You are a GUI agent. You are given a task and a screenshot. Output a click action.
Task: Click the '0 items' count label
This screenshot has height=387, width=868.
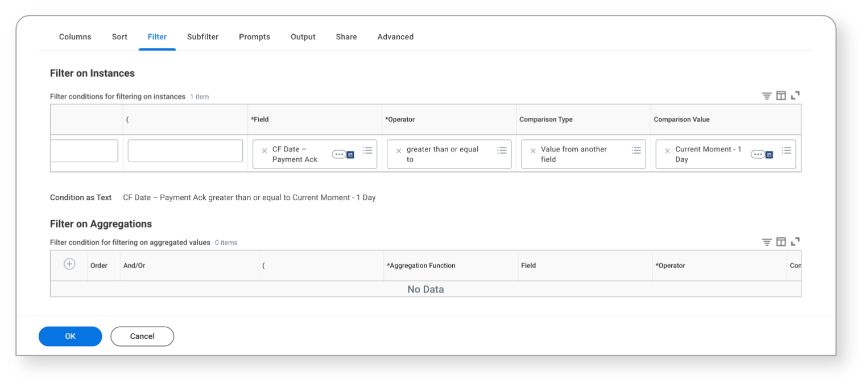coord(226,242)
